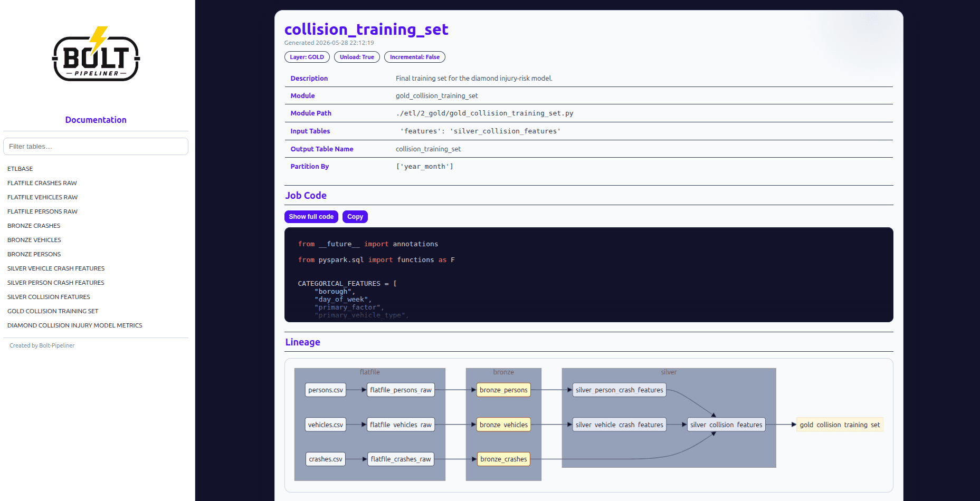Click the Show full code button

click(x=311, y=217)
